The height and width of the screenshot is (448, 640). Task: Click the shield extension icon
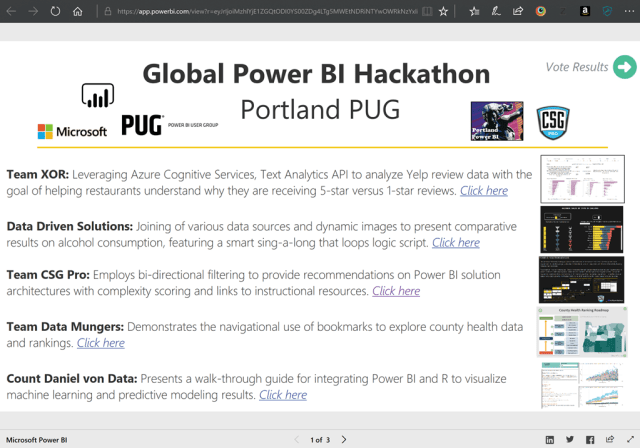(607, 11)
